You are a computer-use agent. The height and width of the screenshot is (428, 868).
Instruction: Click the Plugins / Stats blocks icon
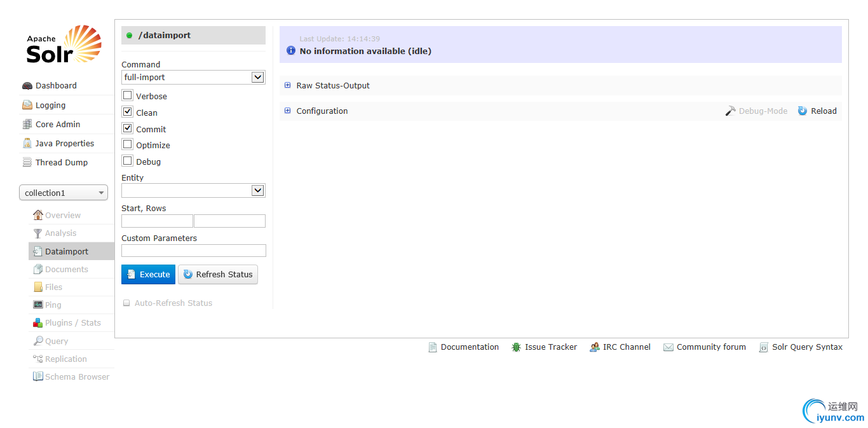[x=38, y=322]
